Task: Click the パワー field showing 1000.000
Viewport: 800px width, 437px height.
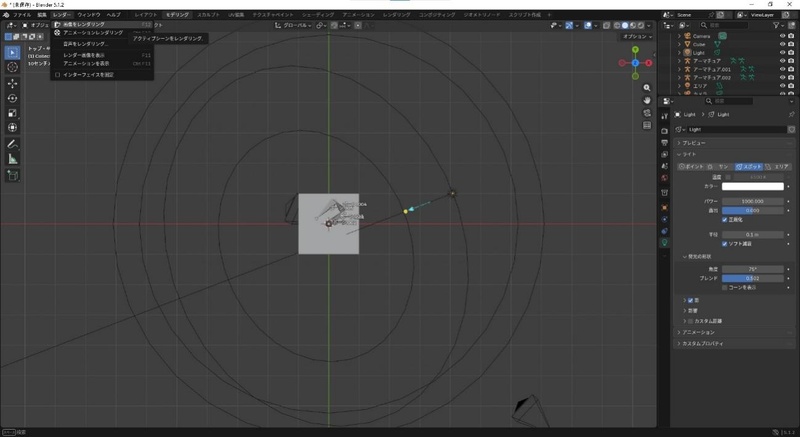Action: click(x=753, y=201)
